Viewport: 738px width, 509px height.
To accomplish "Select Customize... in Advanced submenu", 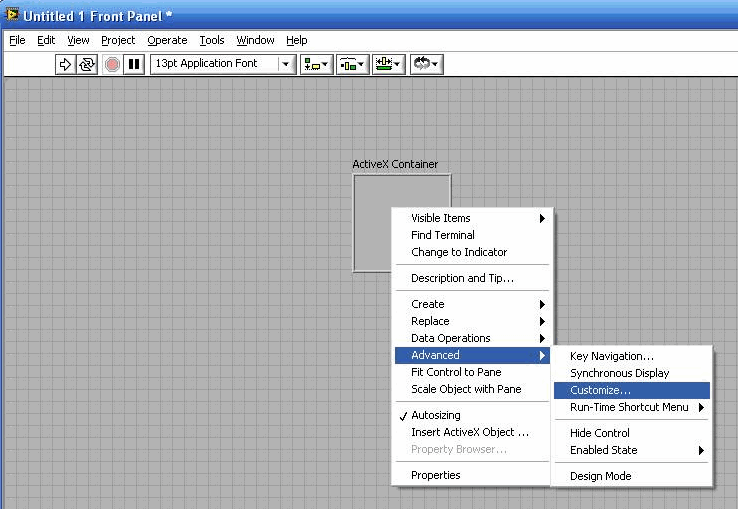I will (600, 390).
